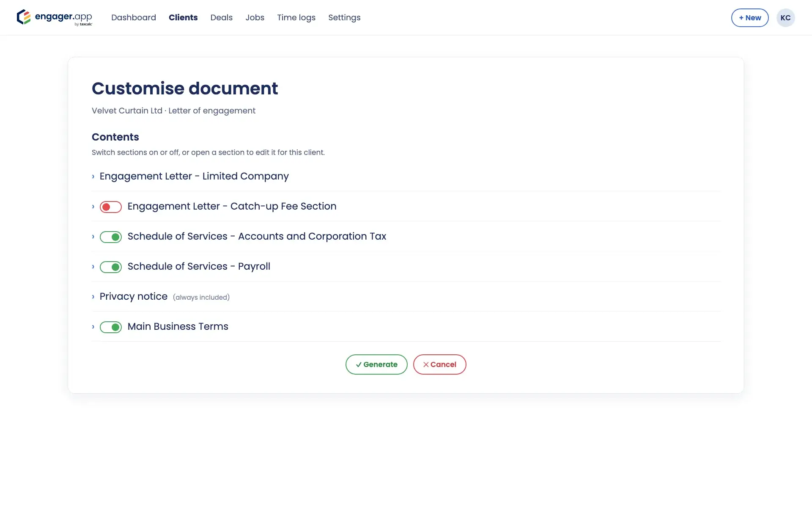
Task: Click the (always included) note
Action: click(201, 297)
